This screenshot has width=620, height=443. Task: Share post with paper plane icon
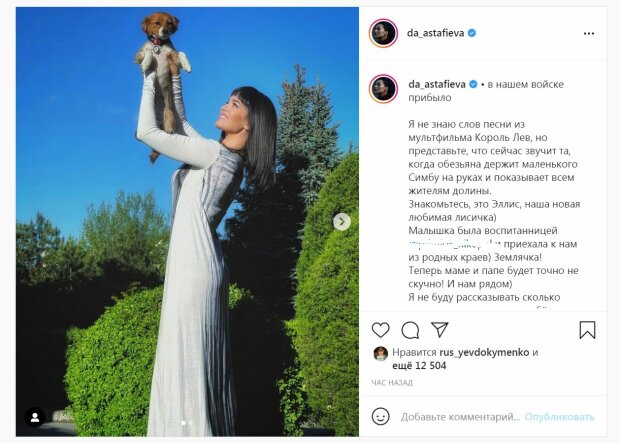click(x=439, y=329)
